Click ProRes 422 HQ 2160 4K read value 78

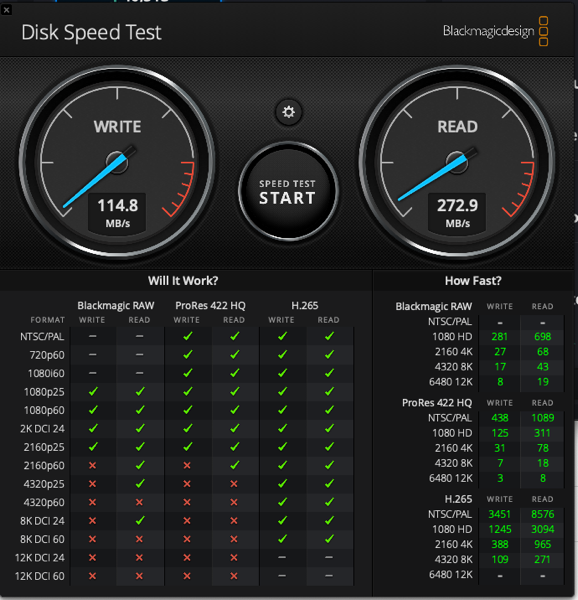542,448
